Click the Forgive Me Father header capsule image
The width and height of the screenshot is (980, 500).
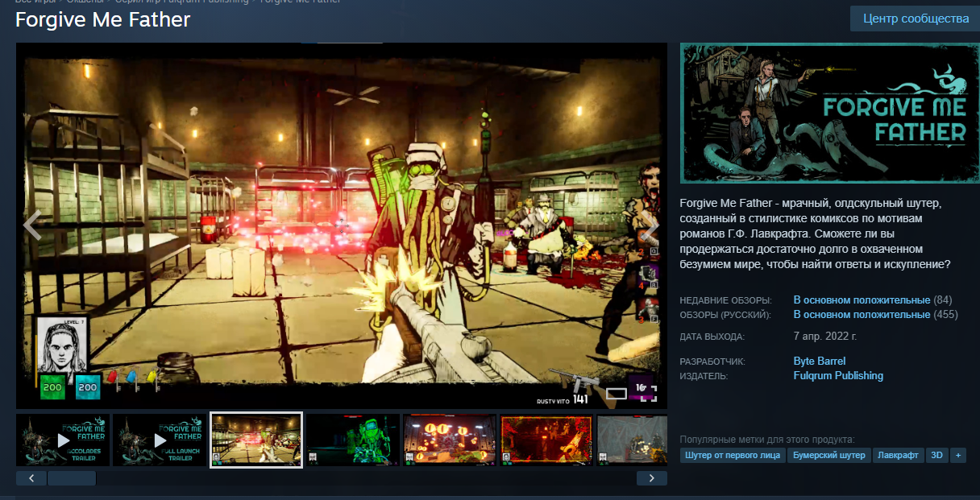click(x=829, y=113)
